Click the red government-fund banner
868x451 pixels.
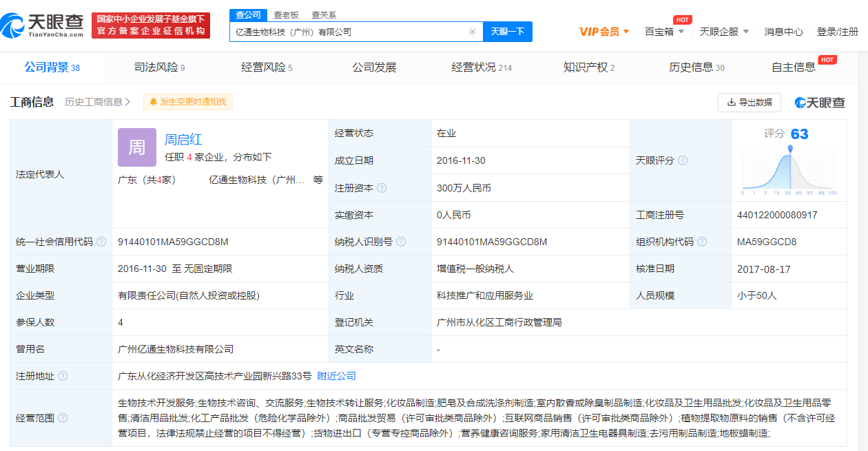pos(151,25)
